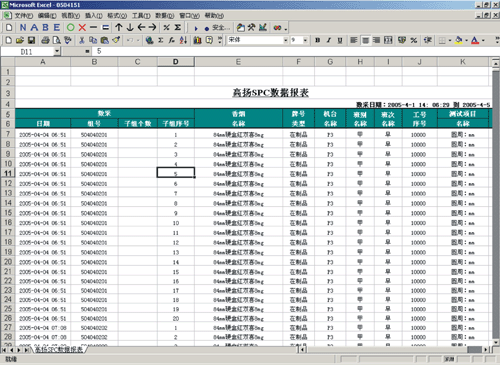Open the Data (数据) menu
The height and width of the screenshot is (365, 500).
click(x=164, y=16)
